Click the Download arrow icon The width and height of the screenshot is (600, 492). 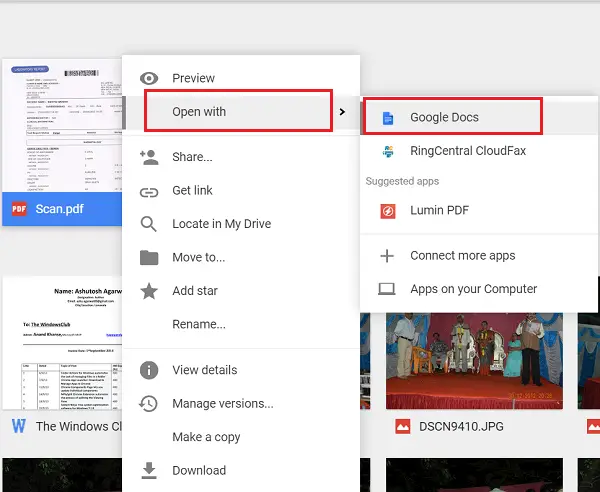149,471
